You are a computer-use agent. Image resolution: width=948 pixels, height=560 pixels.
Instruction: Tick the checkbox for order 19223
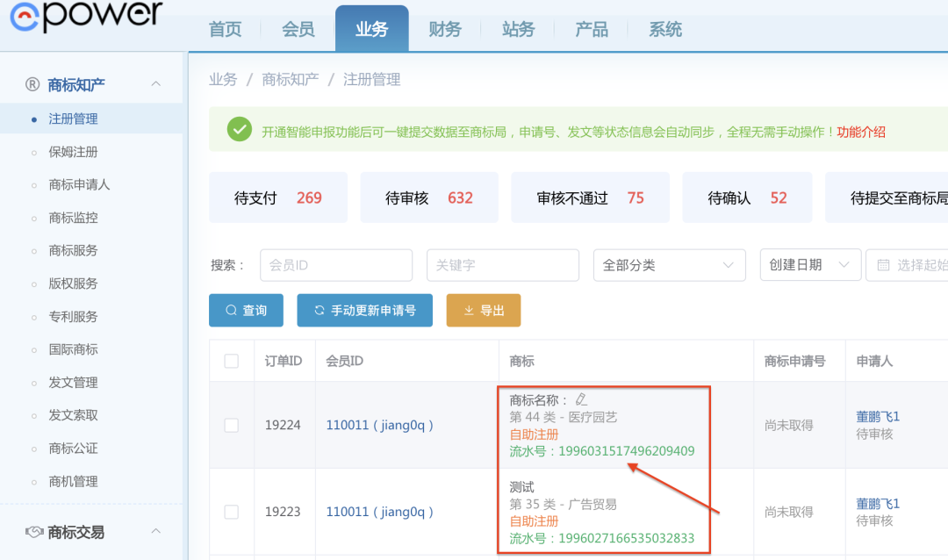232,512
